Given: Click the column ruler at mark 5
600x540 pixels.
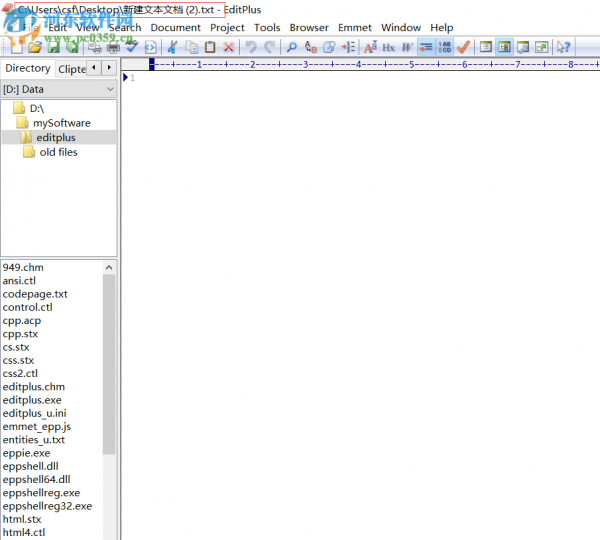Looking at the screenshot, I should [x=411, y=64].
